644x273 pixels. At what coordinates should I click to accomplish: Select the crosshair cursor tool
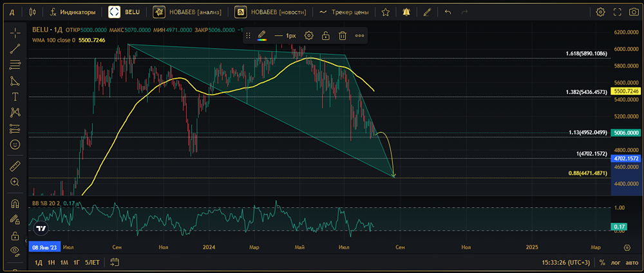pos(15,31)
